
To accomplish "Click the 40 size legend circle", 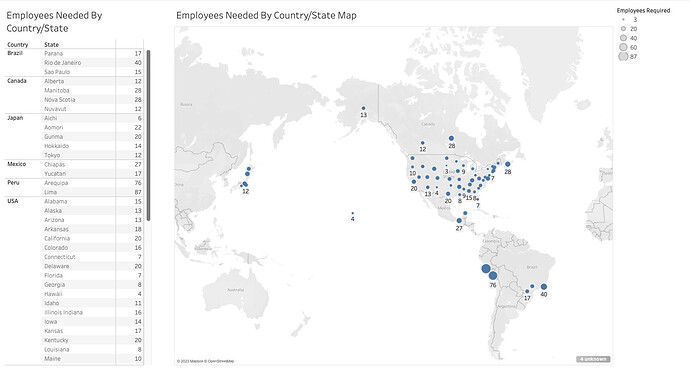I will click(623, 38).
